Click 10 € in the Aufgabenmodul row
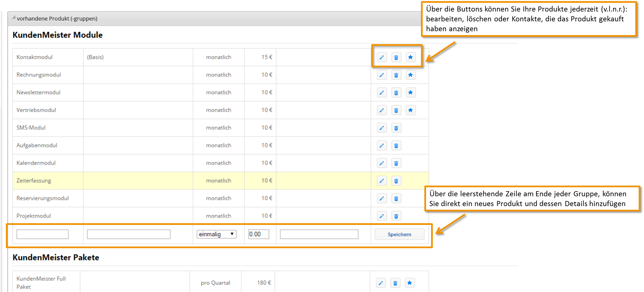The image size is (644, 292). pyautogui.click(x=267, y=145)
